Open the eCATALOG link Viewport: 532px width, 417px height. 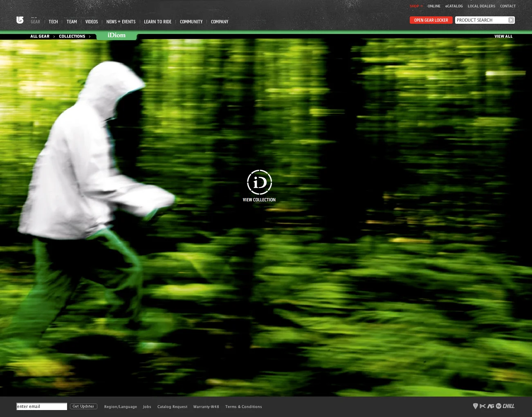tap(454, 6)
